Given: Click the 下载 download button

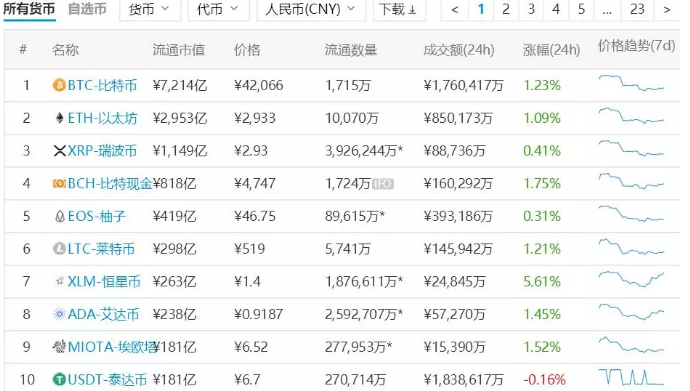Looking at the screenshot, I should 399,9.
